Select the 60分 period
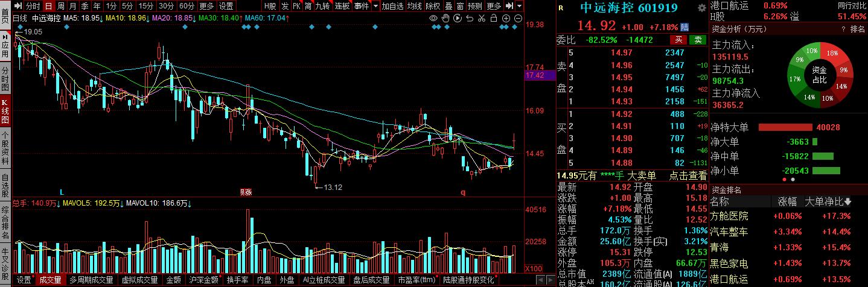Screen dimensions: 868x287 click(187, 6)
